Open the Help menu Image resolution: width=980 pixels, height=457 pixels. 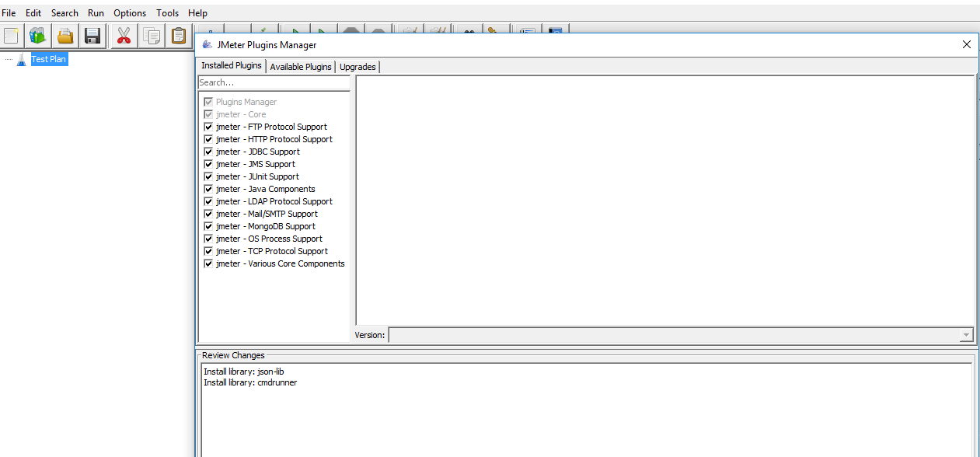click(198, 12)
